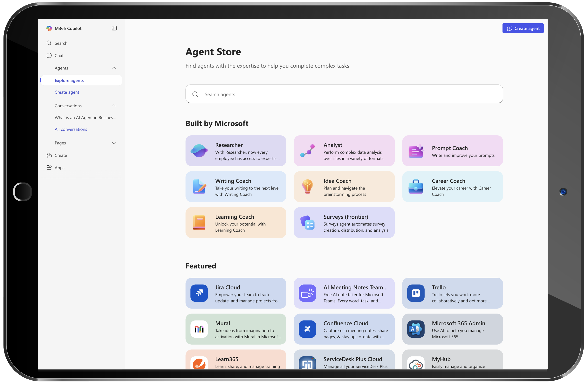The image size is (588, 384).
Task: Click the Confluence Cloud icon
Action: pos(307,329)
